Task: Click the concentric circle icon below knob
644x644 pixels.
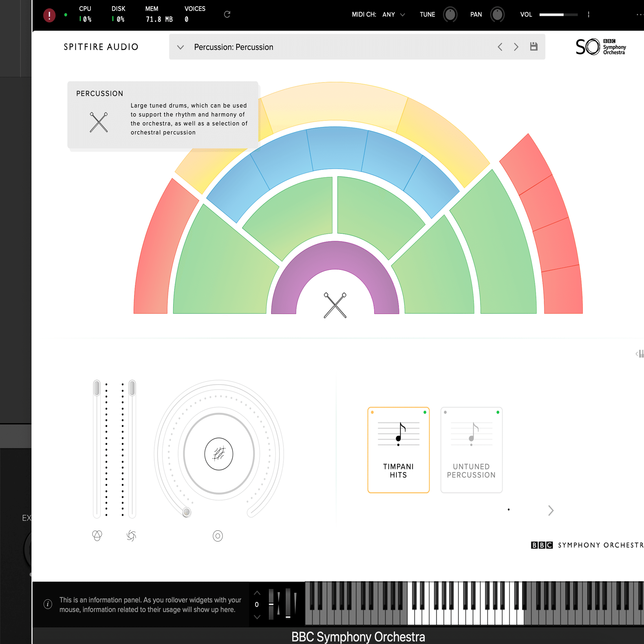Action: (x=218, y=536)
